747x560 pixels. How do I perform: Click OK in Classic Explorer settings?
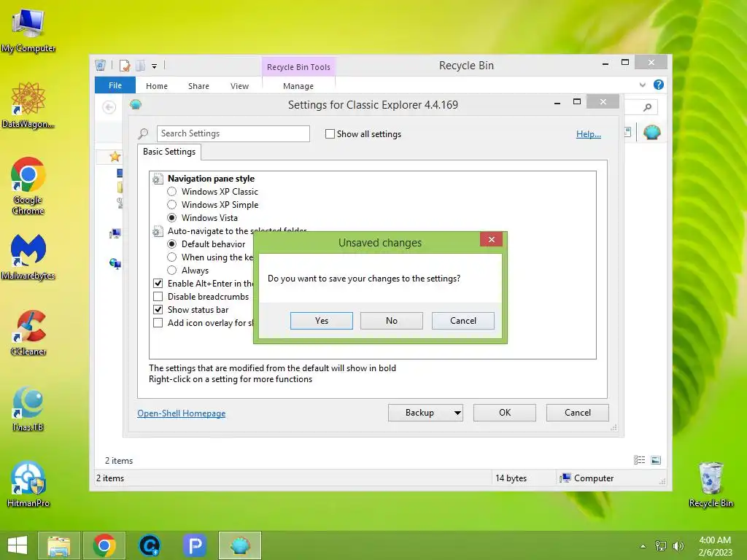coord(505,413)
